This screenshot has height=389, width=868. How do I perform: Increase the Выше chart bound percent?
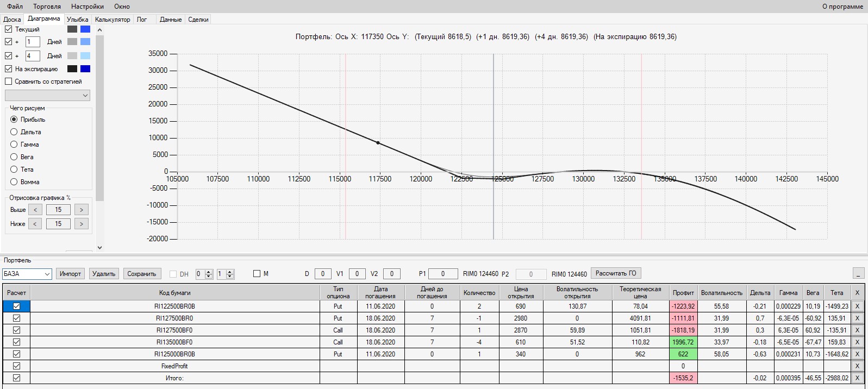82,210
